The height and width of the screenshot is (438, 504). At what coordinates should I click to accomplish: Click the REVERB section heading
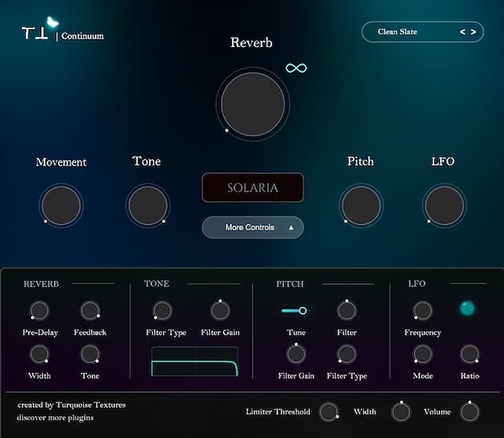(x=41, y=284)
